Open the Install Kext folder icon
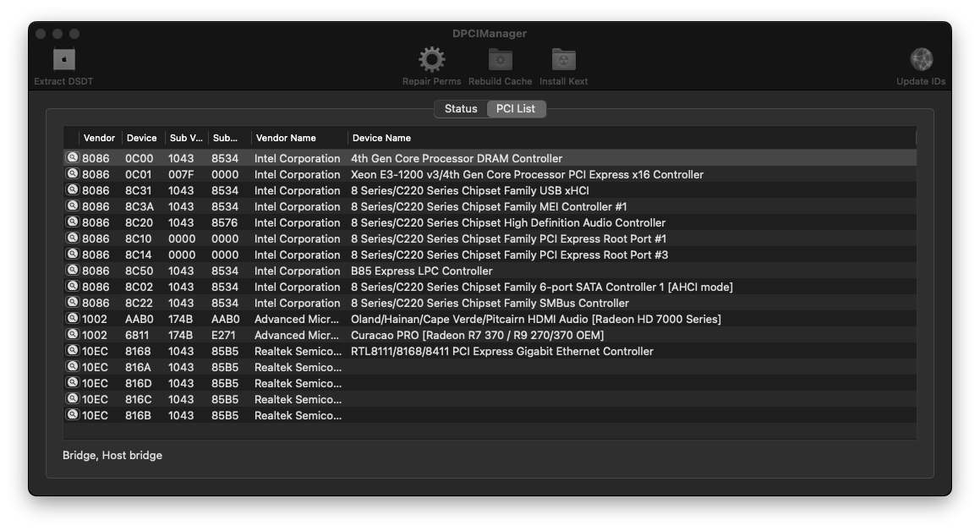Screen dimensions: 980x531 (x=564, y=60)
